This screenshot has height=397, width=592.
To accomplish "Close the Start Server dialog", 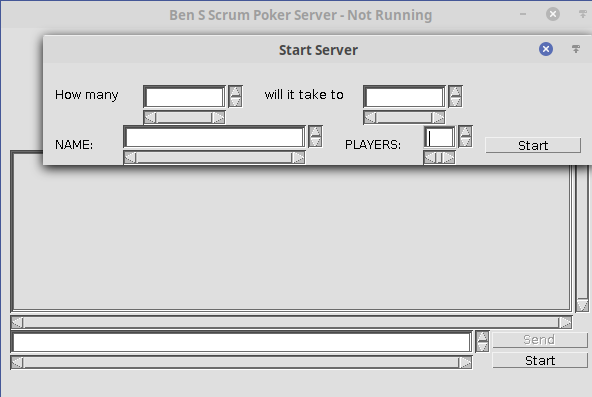I will tap(546, 49).
